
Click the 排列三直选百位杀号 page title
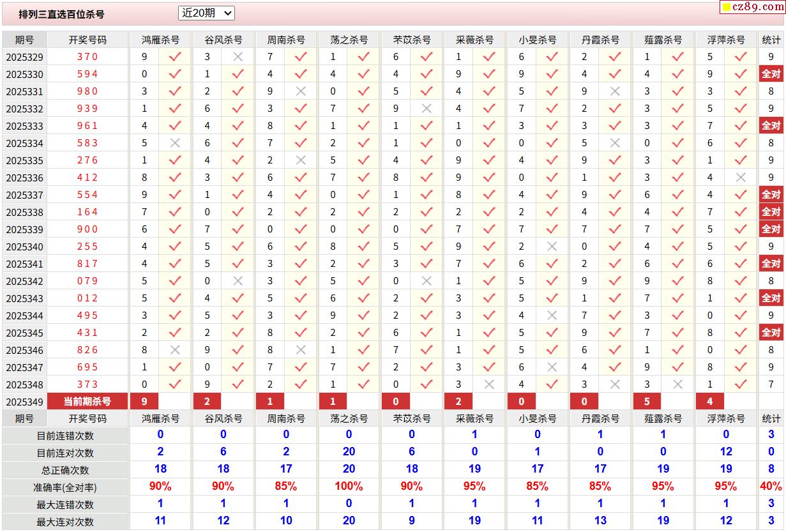(61, 13)
